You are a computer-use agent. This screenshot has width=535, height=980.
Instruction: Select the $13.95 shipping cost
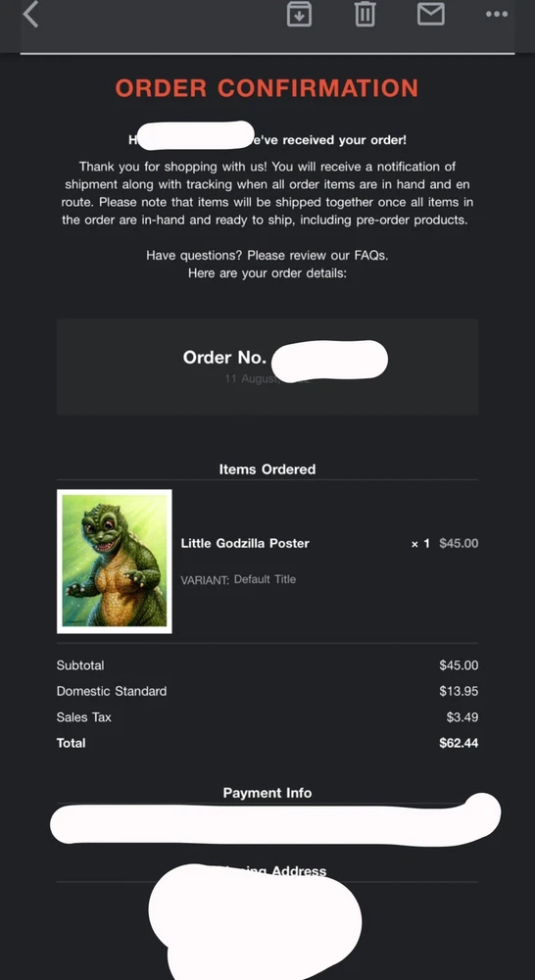pyautogui.click(x=459, y=691)
